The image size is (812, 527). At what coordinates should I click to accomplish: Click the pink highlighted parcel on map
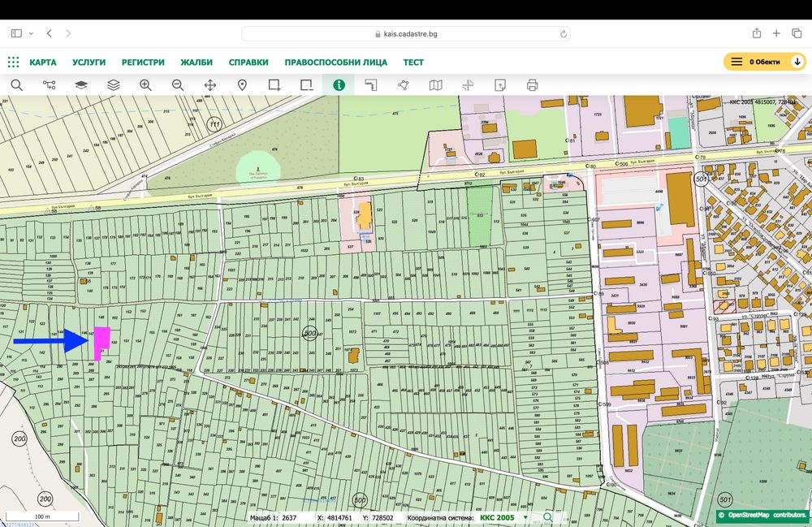click(101, 342)
